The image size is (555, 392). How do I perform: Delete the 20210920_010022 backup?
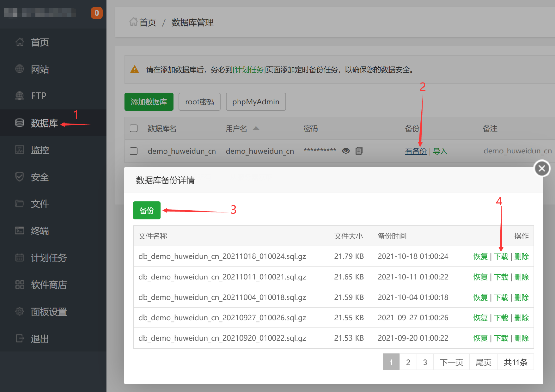point(521,338)
